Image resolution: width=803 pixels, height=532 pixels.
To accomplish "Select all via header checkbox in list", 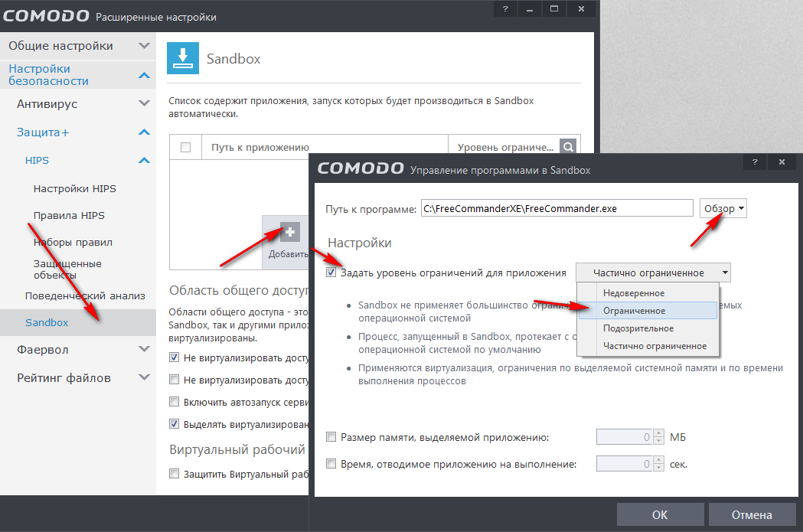I will click(x=186, y=148).
